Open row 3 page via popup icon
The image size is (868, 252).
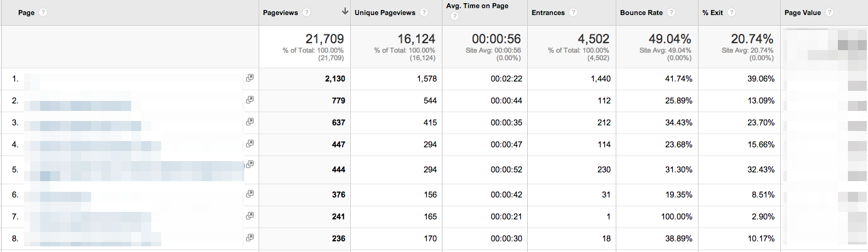point(249,122)
